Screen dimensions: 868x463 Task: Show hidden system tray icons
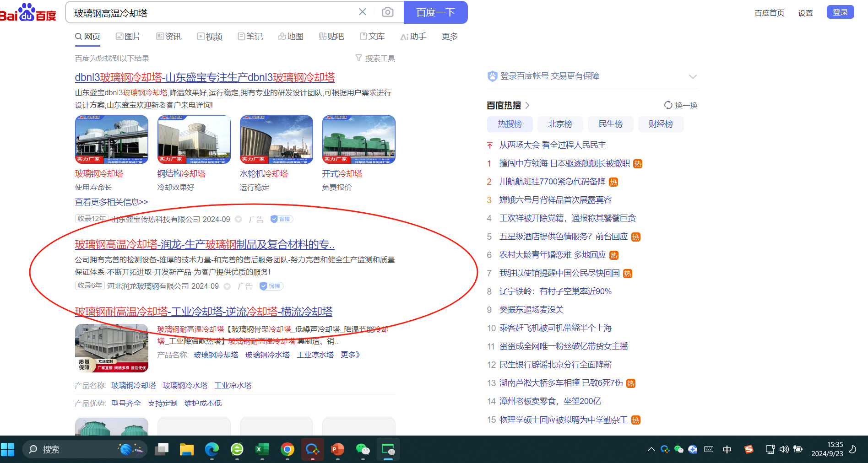(x=651, y=449)
